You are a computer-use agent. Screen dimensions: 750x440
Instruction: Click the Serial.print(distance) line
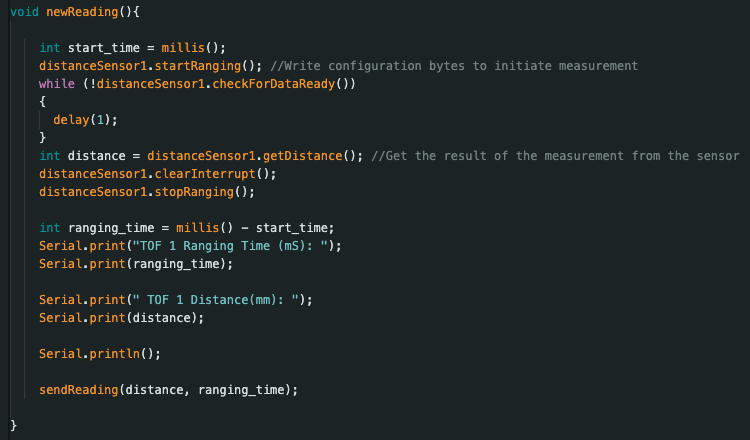click(121, 318)
